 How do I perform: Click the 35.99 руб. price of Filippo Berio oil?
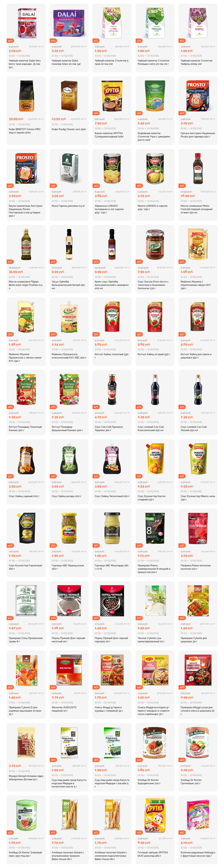click(x=16, y=272)
